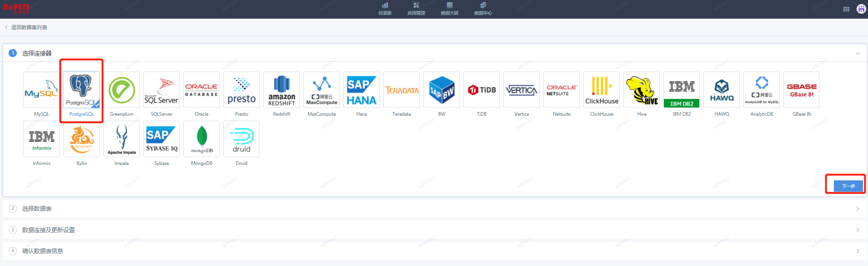Select the PostgreSQL connector icon
868x266 pixels.
(81, 90)
